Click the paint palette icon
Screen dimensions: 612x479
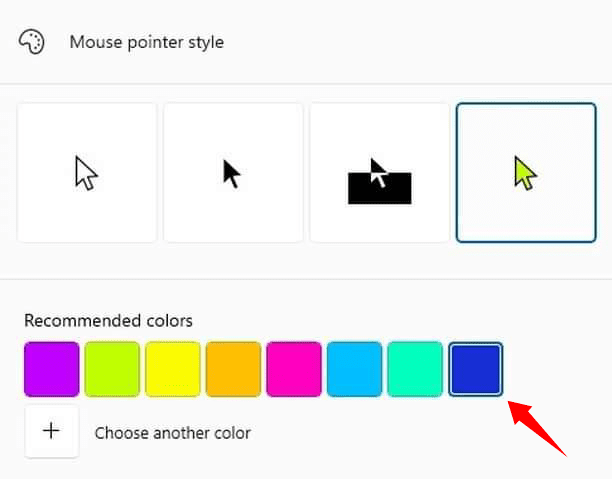pyautogui.click(x=32, y=42)
